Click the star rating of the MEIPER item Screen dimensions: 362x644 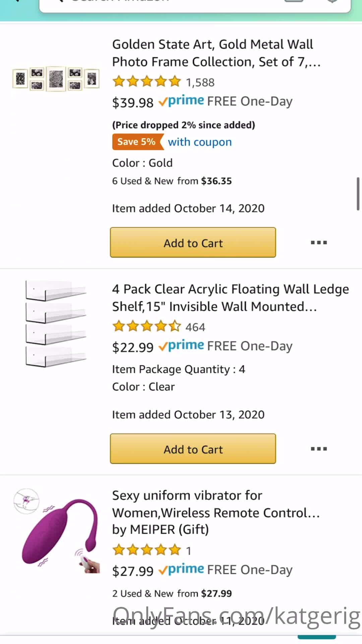[x=146, y=550]
